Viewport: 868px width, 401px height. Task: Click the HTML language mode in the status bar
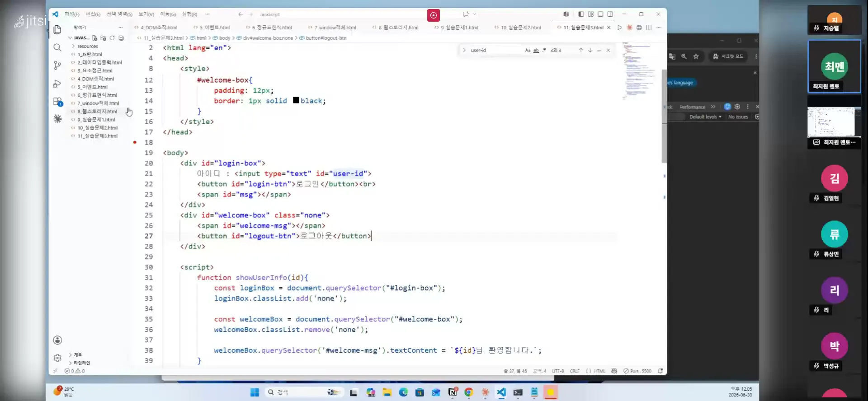point(599,371)
